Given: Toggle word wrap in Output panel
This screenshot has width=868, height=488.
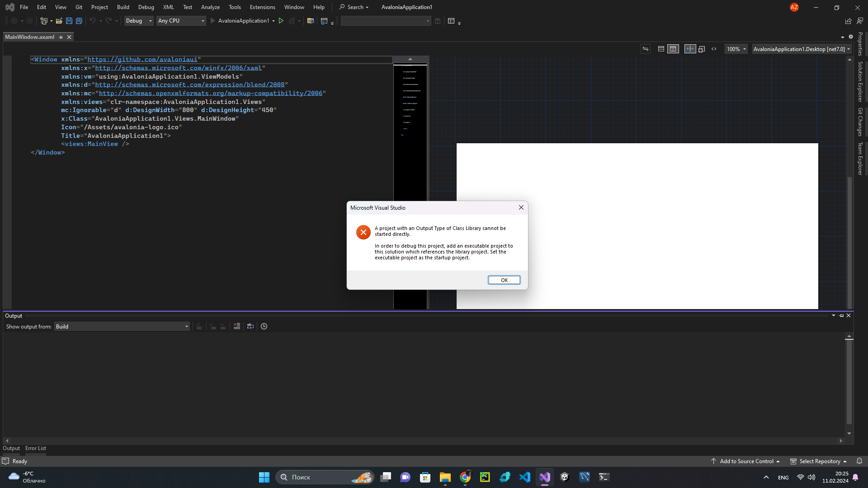Looking at the screenshot, I should tap(250, 326).
